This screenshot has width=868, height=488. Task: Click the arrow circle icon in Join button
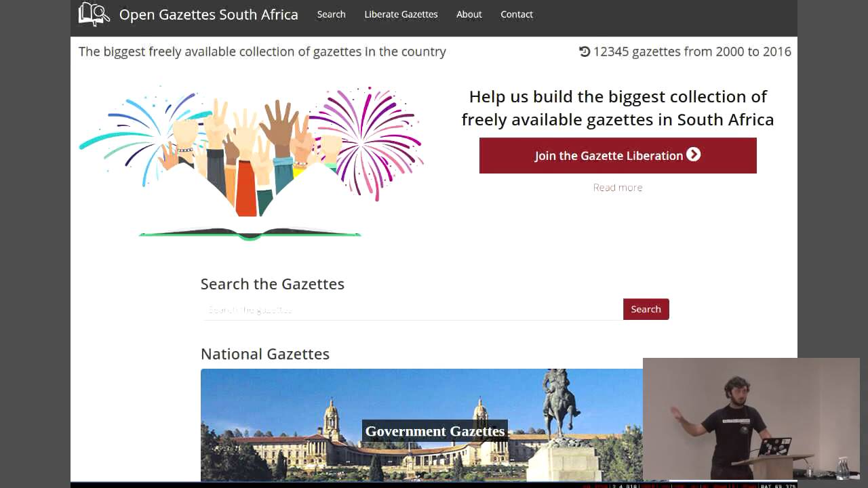point(693,155)
